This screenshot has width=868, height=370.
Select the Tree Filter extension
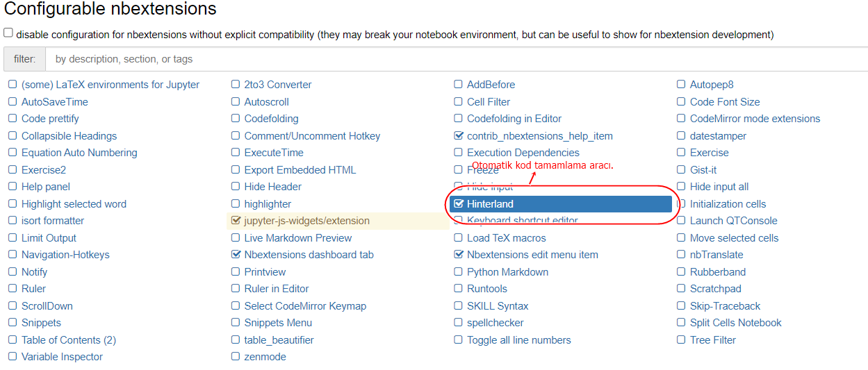pos(713,340)
